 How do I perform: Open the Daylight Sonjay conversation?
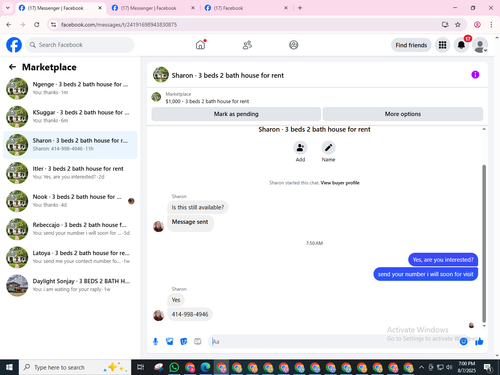coord(70,285)
